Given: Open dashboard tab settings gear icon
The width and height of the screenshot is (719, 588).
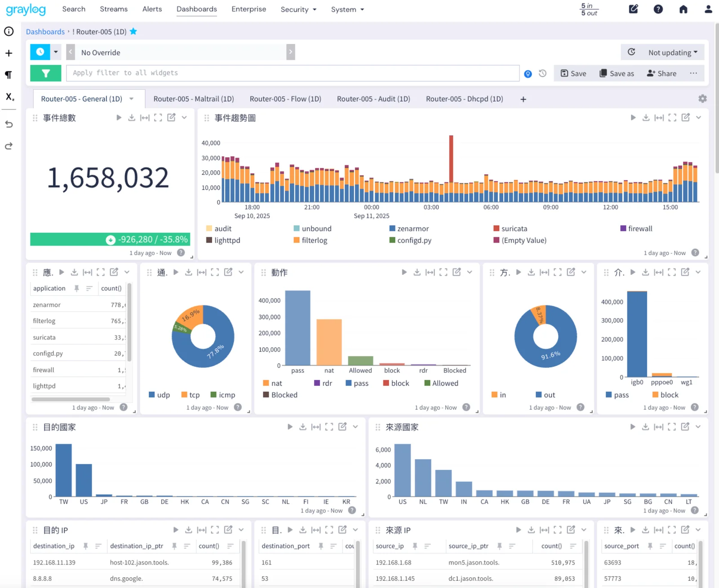Looking at the screenshot, I should (x=702, y=99).
